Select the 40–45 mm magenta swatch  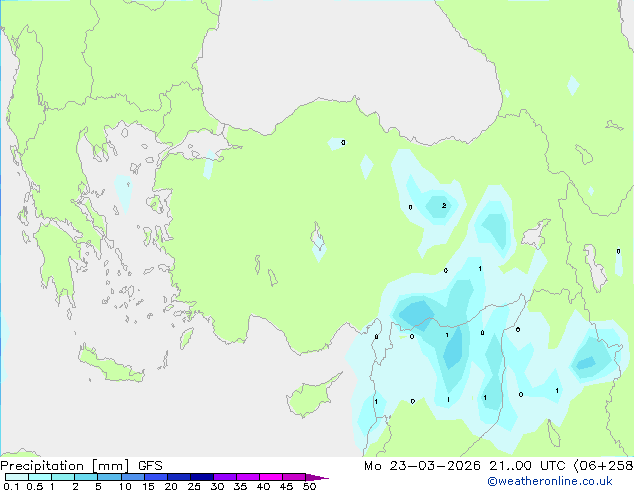pos(271,477)
